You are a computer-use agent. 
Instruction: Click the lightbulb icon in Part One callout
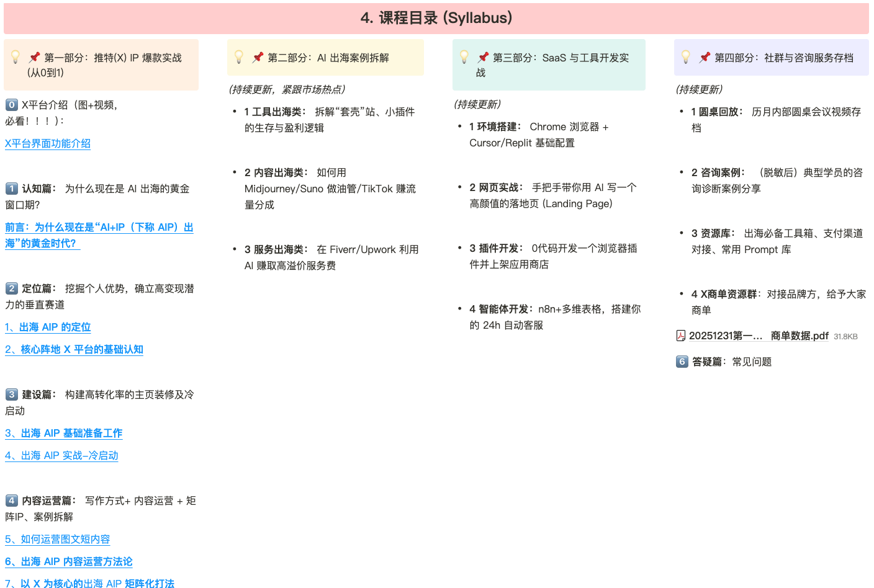[16, 57]
